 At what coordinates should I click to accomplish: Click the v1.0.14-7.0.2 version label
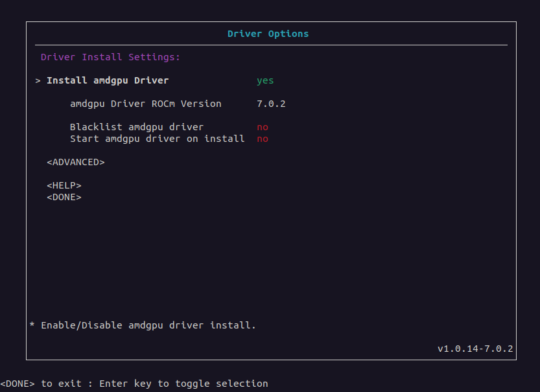pyautogui.click(x=475, y=349)
